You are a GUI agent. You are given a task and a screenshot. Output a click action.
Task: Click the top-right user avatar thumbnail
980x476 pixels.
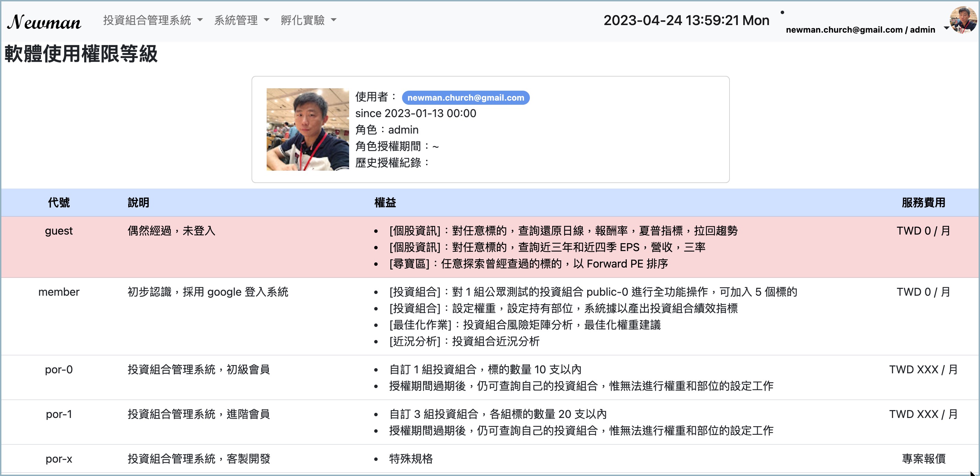[x=962, y=20]
